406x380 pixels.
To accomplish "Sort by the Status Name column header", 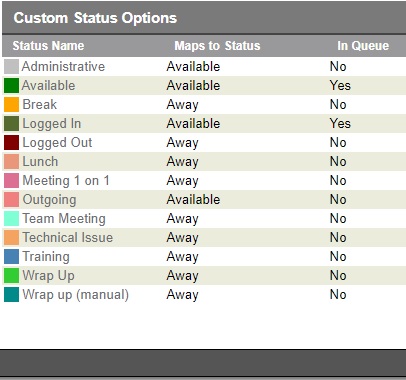I will [x=48, y=46].
